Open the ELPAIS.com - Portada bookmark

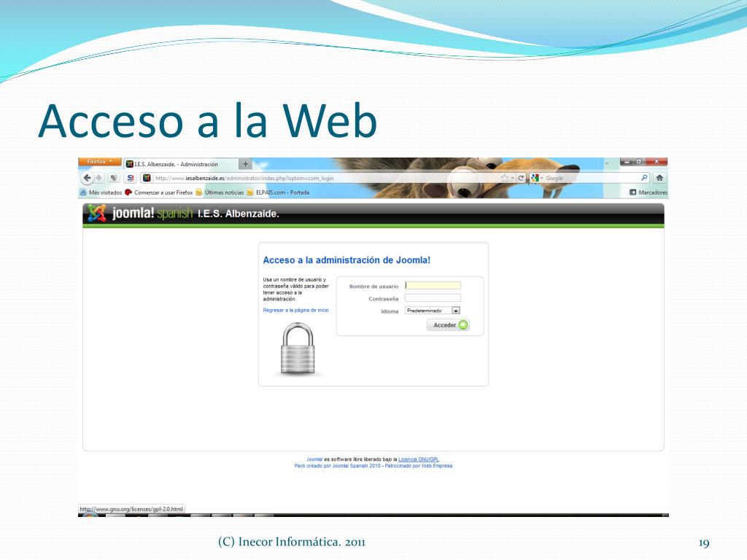[278, 192]
